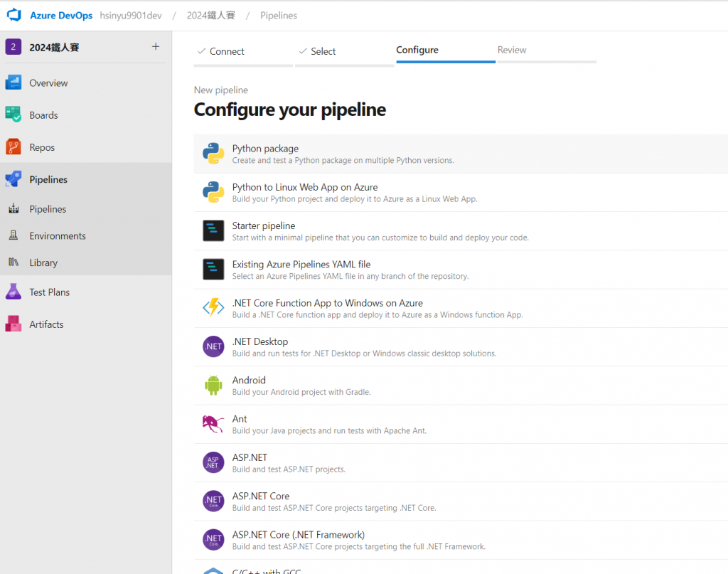Click the 'New pipeline' label
The image size is (728, 574).
click(220, 90)
